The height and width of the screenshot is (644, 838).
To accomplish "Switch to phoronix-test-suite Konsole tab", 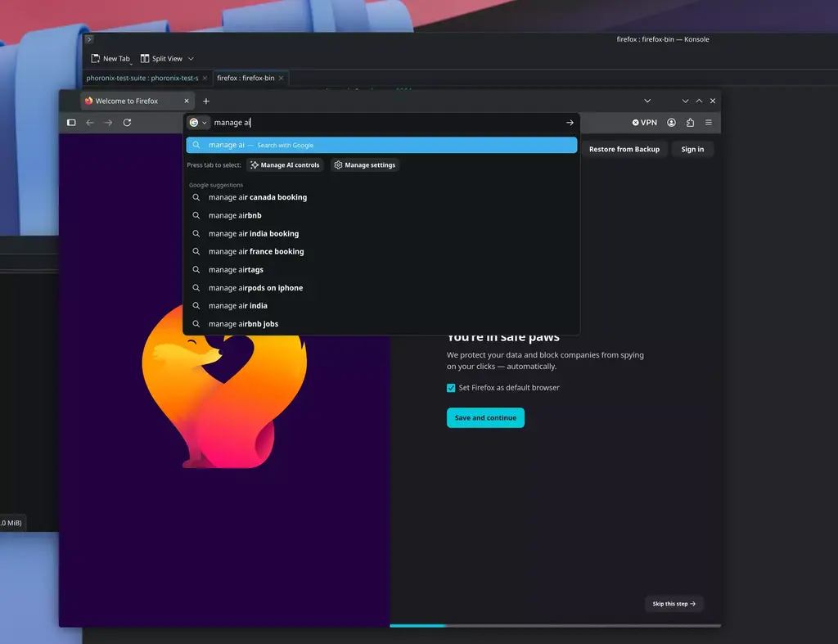I will tap(142, 78).
